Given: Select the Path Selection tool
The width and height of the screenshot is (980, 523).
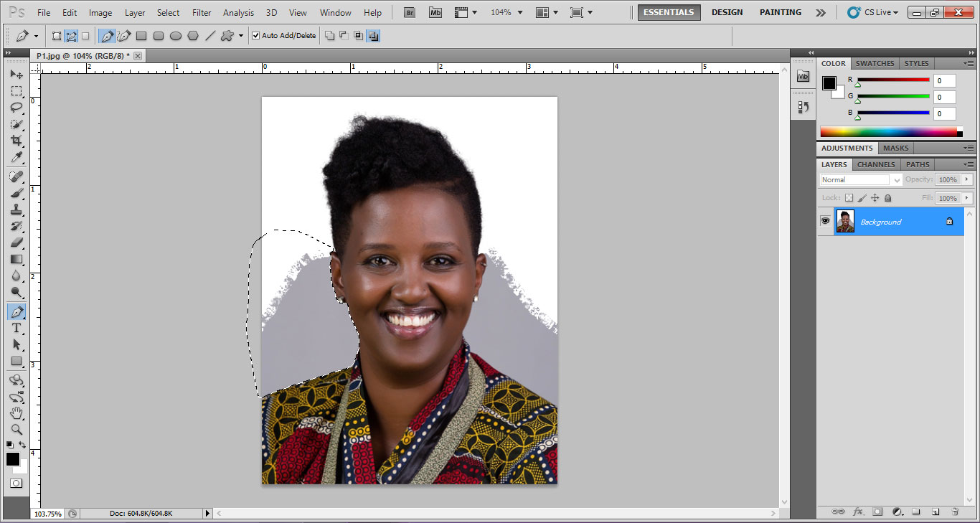Looking at the screenshot, I should [17, 344].
